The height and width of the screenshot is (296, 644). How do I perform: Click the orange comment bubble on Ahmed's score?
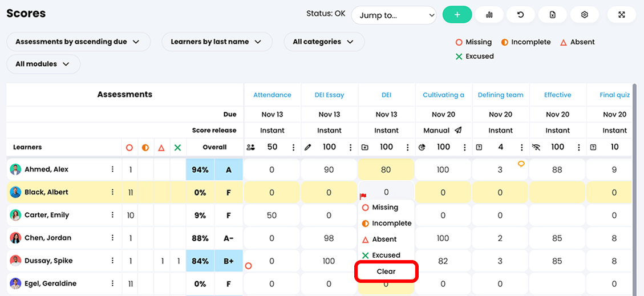coord(521,164)
